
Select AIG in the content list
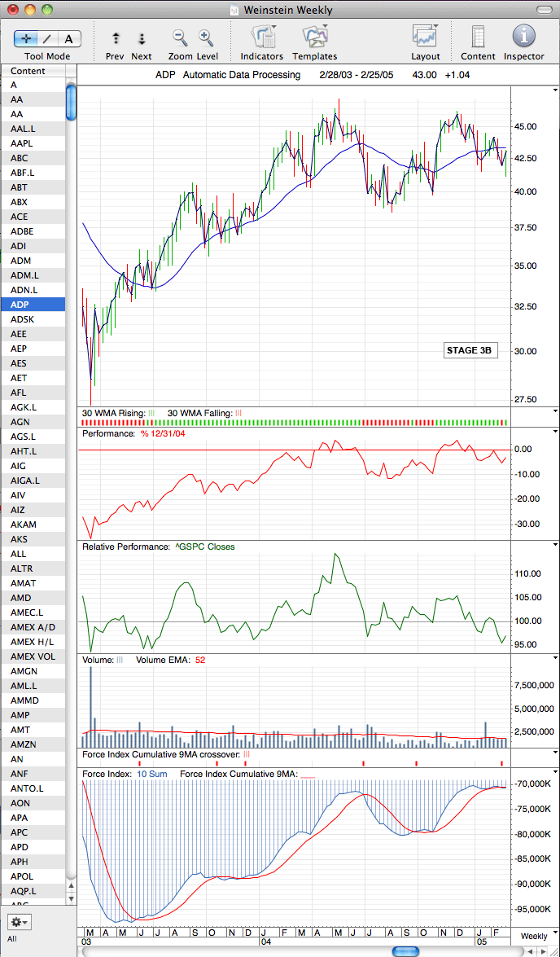click(33, 466)
